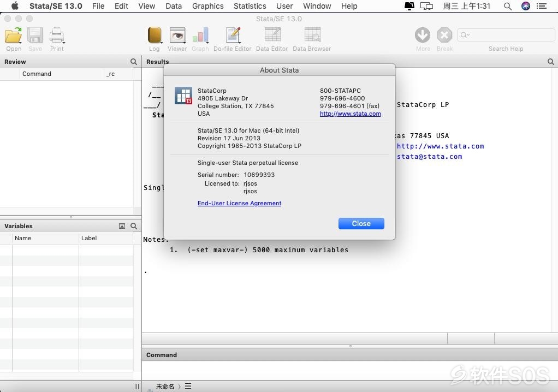The image size is (558, 392).
Task: Open the Window menu
Action: pos(317,6)
